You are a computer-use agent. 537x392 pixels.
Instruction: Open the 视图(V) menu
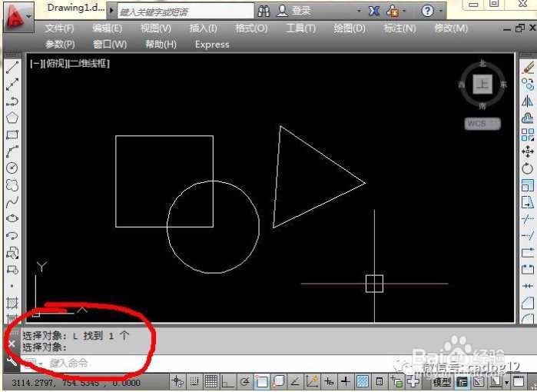pos(156,28)
